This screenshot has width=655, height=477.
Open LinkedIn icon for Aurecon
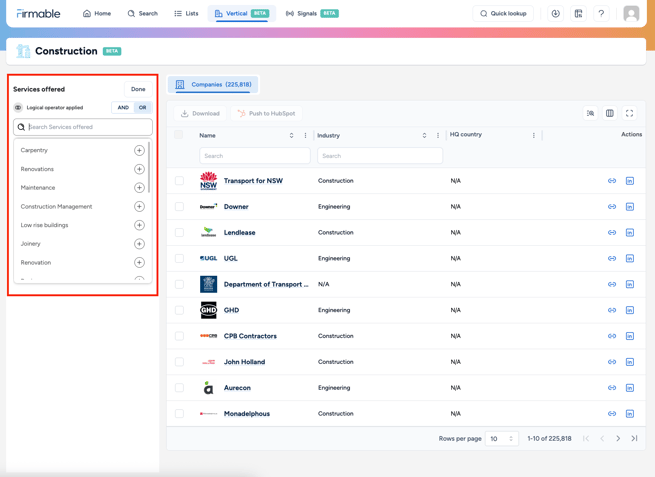tap(630, 388)
